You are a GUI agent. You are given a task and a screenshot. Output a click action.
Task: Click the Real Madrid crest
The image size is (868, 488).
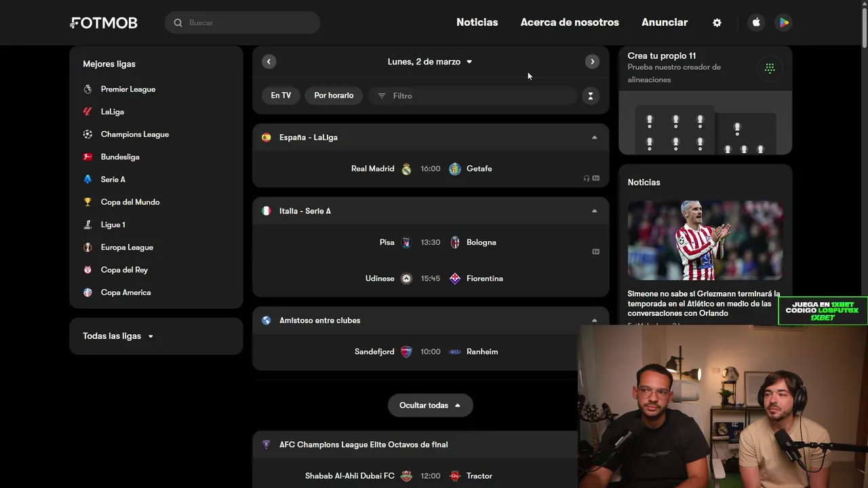(406, 169)
